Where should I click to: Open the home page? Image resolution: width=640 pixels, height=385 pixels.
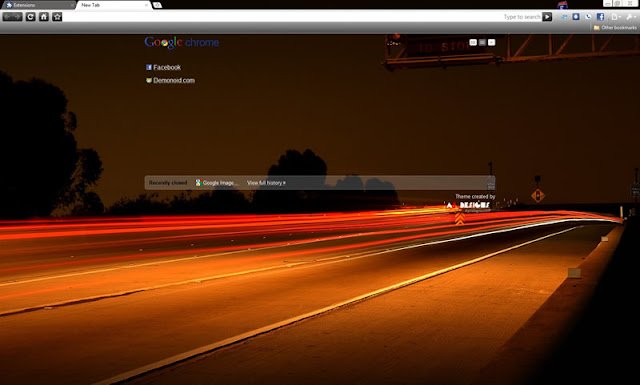[x=44, y=17]
